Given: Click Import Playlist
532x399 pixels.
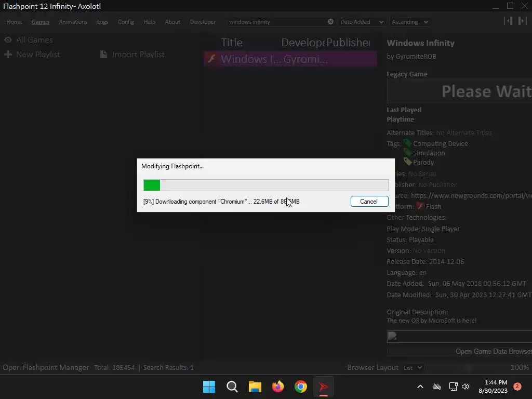Looking at the screenshot, I should 138,54.
